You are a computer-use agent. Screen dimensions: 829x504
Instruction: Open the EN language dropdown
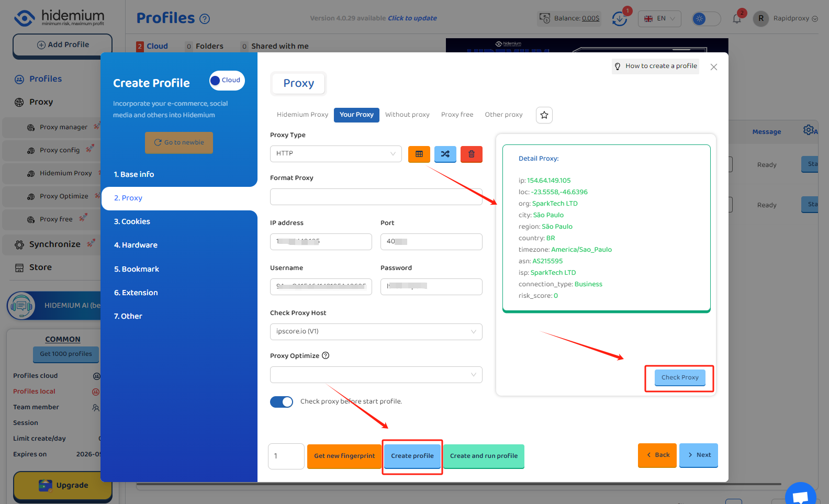[659, 19]
